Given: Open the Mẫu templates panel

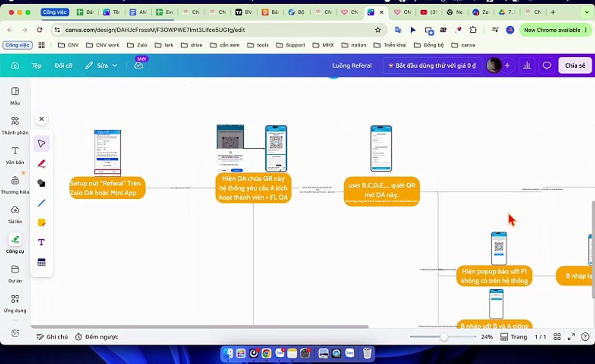Looking at the screenshot, I should coord(15,96).
